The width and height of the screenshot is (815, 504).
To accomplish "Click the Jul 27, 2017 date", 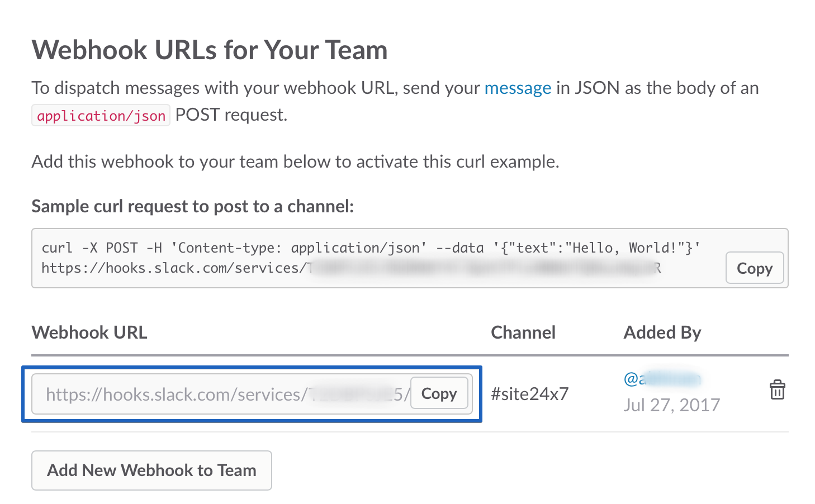I will coord(671,405).
